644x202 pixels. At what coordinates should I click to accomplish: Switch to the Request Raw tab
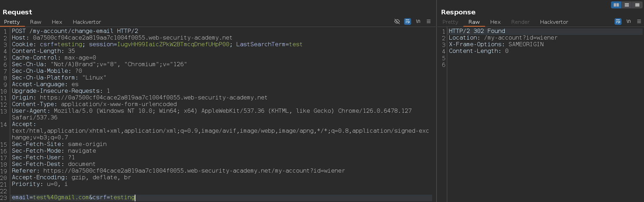tap(35, 22)
